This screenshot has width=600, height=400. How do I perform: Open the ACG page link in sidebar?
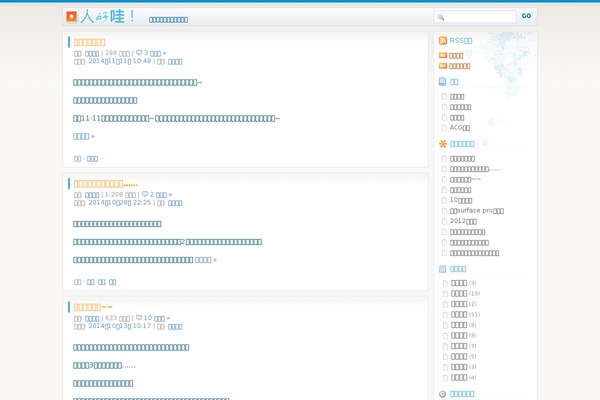pyautogui.click(x=459, y=128)
